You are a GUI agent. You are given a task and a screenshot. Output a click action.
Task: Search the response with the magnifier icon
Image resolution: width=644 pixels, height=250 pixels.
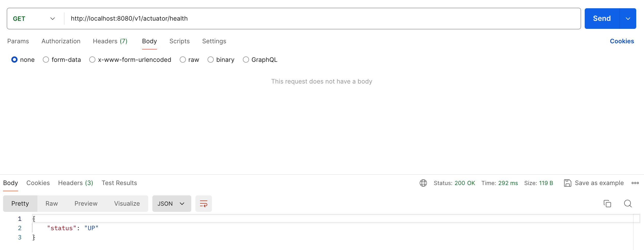click(x=628, y=204)
